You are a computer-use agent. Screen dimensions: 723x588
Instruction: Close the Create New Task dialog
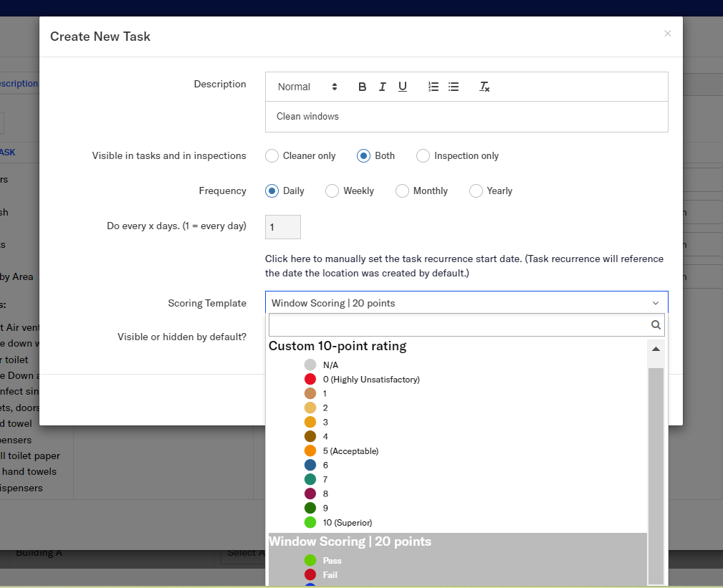[x=667, y=34]
